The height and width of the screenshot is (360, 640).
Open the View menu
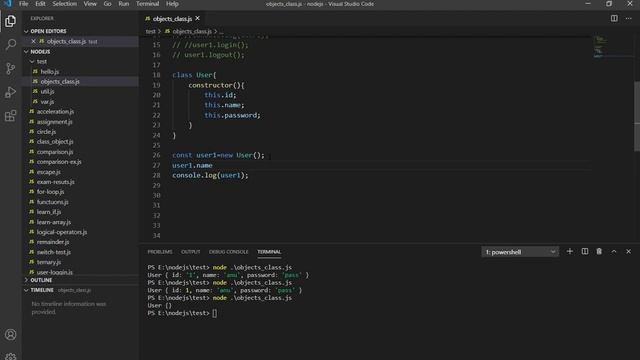(x=90, y=4)
